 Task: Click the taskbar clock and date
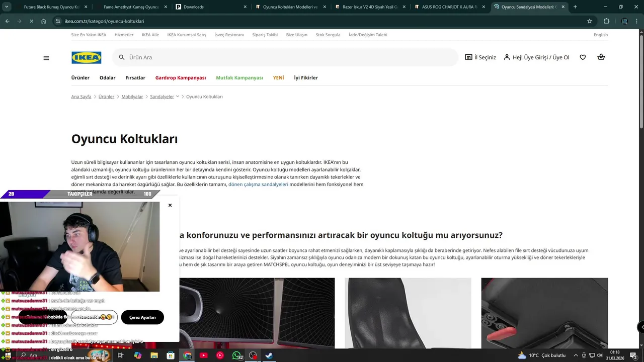615,355
